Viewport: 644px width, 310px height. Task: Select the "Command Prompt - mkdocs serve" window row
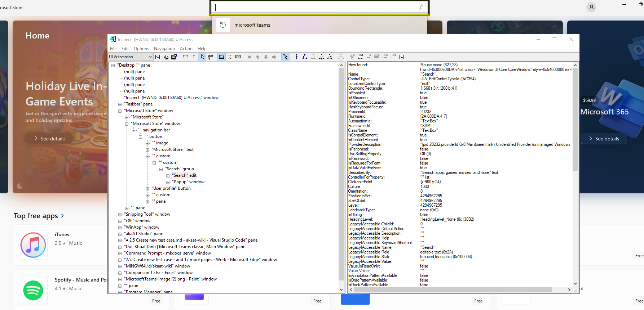pyautogui.click(x=168, y=253)
